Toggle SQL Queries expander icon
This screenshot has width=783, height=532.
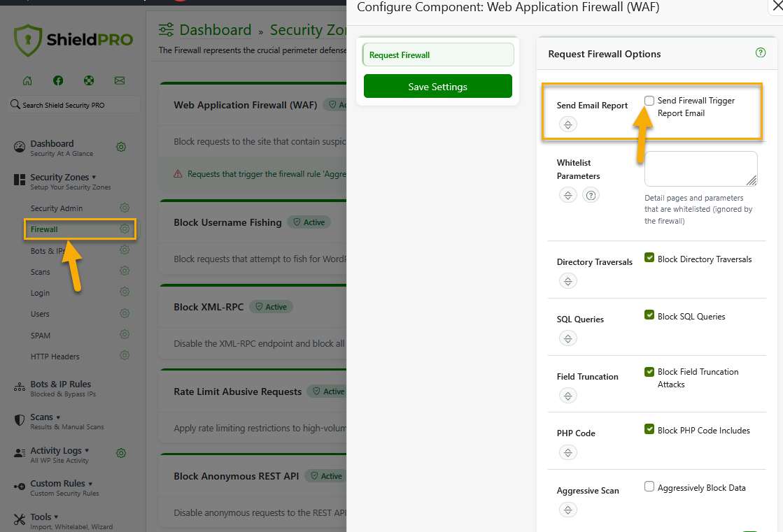[x=567, y=338]
